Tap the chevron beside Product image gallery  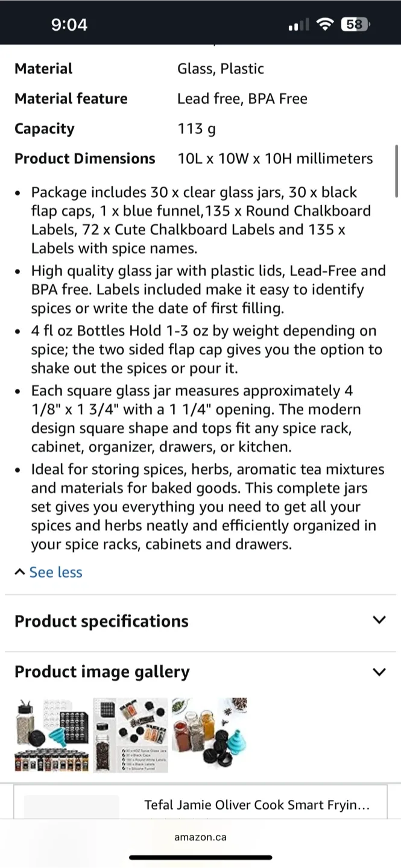(x=379, y=671)
